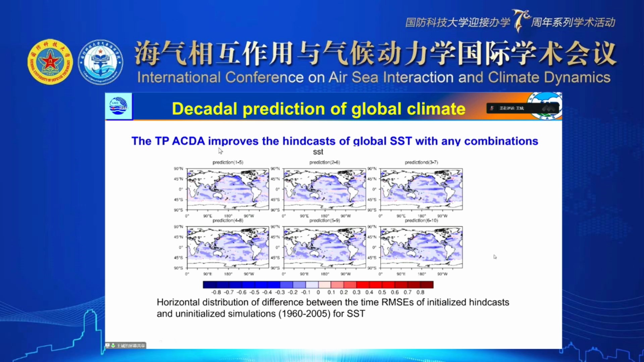Click the '0.8' colorbar tick label
Viewport: 644px width, 362px height.
[x=420, y=292]
